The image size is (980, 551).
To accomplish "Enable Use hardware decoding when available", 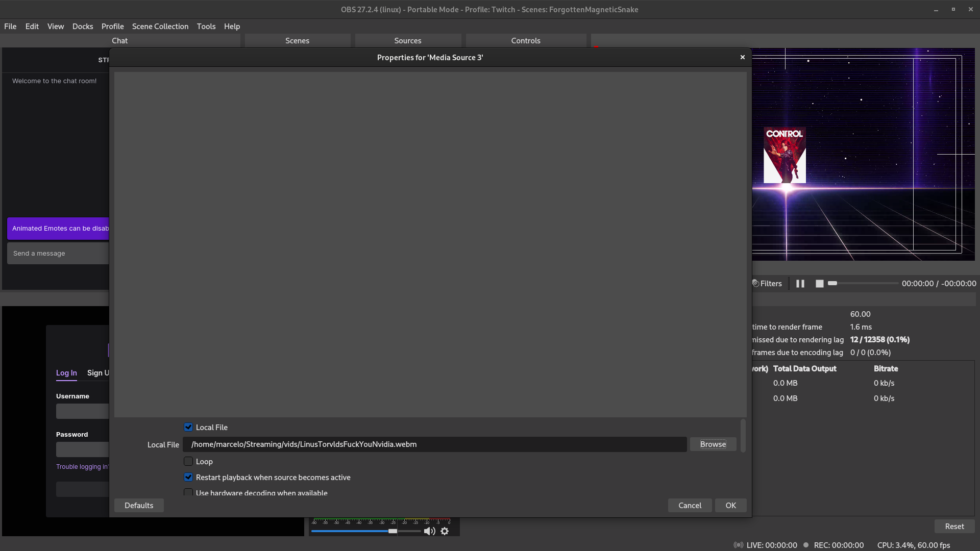I will 188,493.
